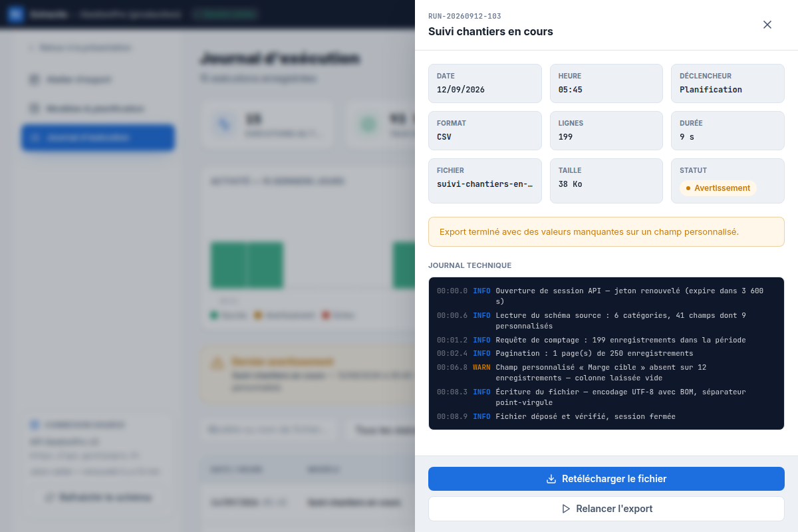
Task: Select the run ID RUN-20260912-103
Action: click(x=464, y=16)
